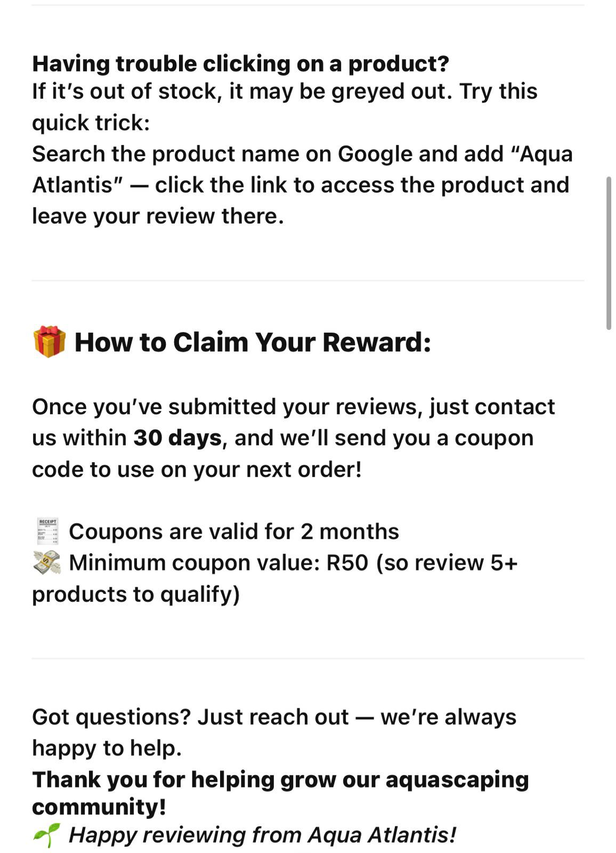Click the vertical scrollbar thumb
The height and width of the screenshot is (853, 616).
click(609, 253)
